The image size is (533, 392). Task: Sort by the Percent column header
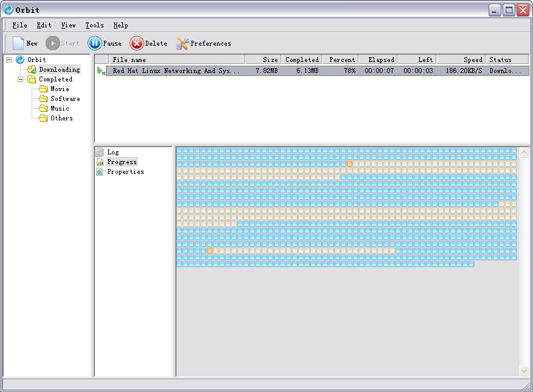(341, 60)
